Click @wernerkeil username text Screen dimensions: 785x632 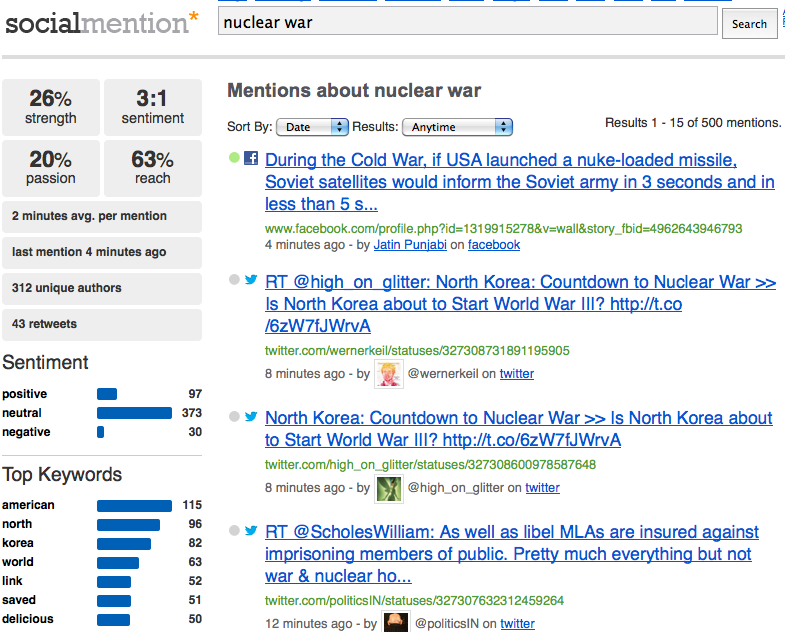(443, 374)
